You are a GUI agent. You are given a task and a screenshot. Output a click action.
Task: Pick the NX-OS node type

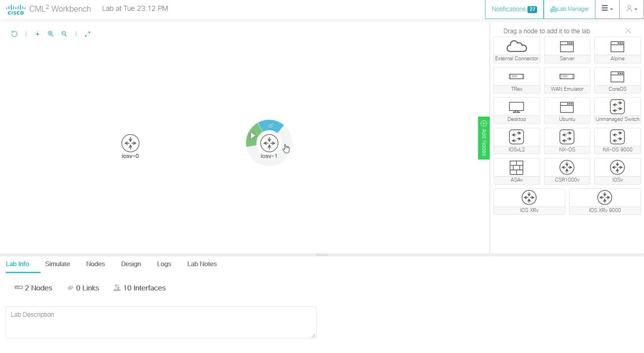tap(567, 141)
